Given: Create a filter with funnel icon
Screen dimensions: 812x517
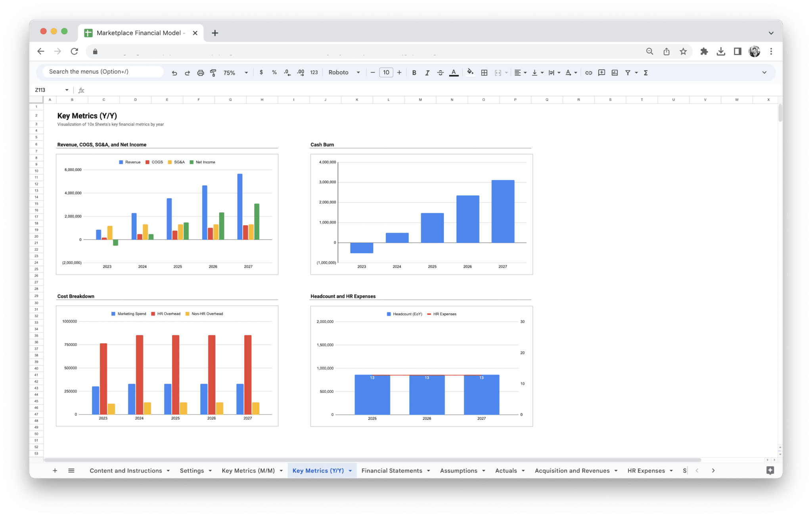Looking at the screenshot, I should 628,72.
